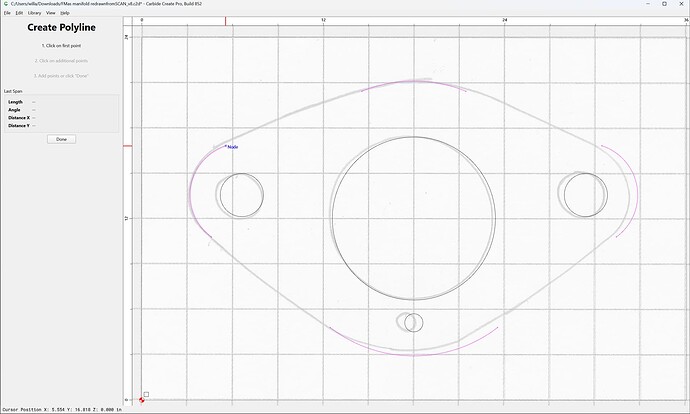Open the Help menu
Screen dimensions: 690x414
tap(65, 13)
